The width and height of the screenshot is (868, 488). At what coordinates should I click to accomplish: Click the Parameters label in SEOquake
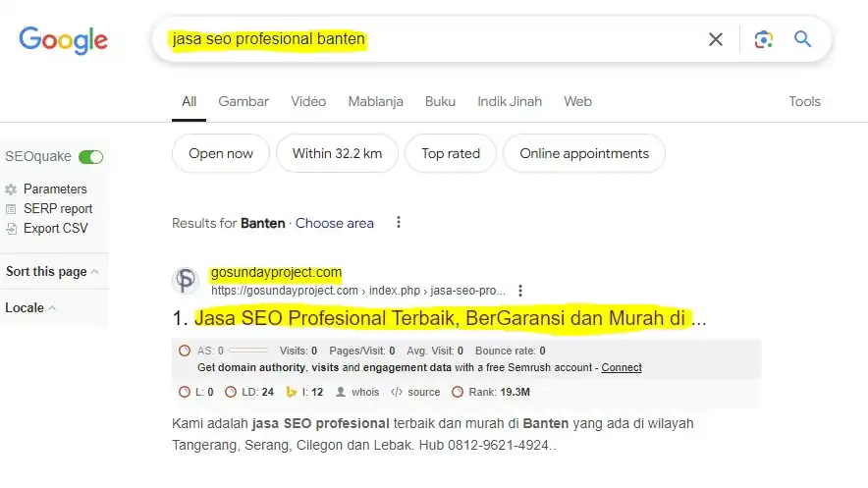coord(55,190)
